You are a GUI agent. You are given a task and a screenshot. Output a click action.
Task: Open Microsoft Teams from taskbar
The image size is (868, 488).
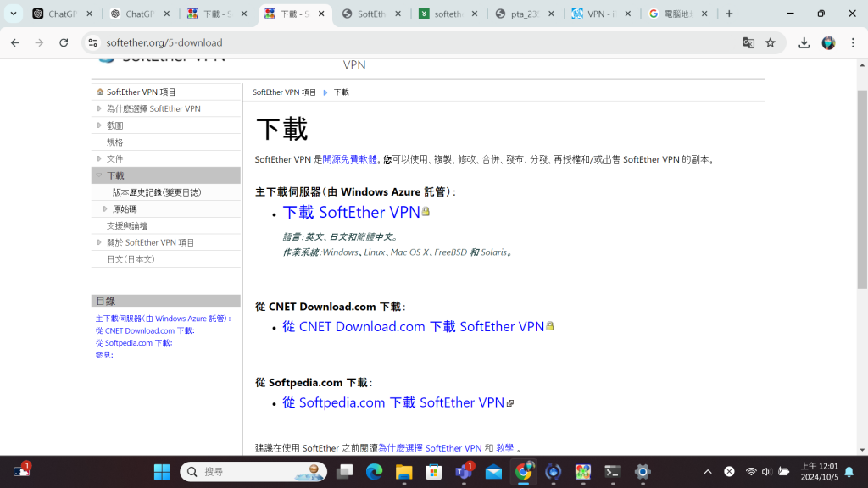pos(464,472)
